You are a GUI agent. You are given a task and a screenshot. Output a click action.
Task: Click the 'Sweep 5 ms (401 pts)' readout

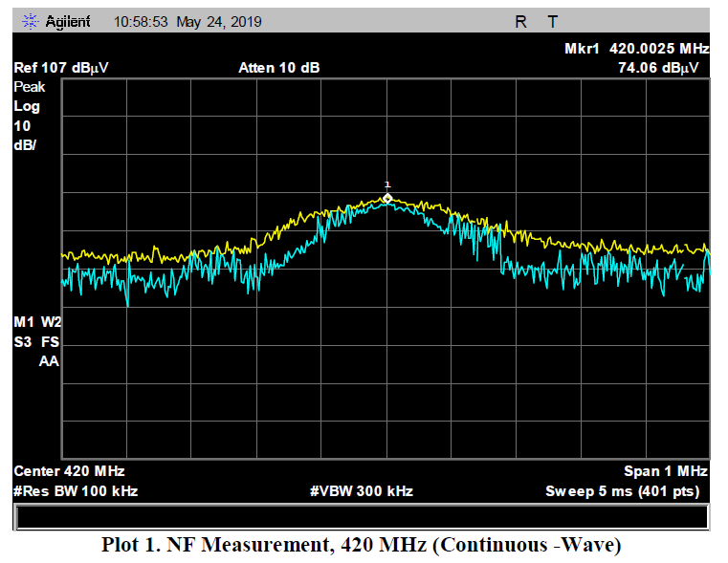click(622, 491)
